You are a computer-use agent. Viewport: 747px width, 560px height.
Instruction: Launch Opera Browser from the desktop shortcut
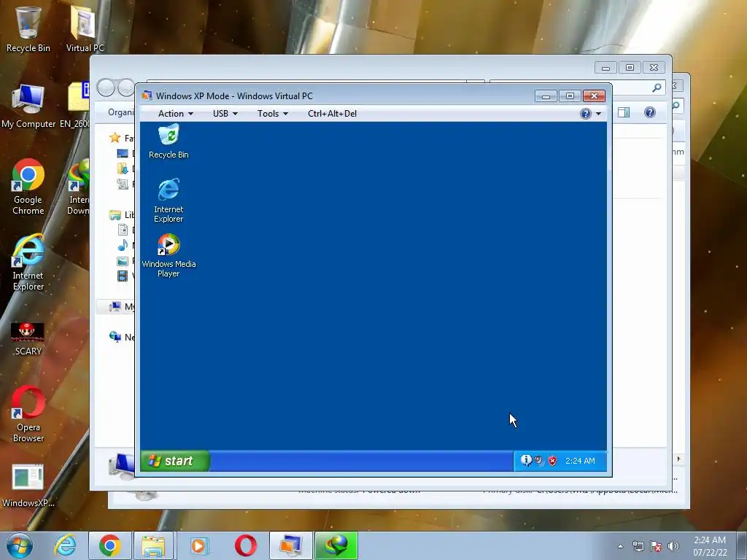click(x=28, y=414)
